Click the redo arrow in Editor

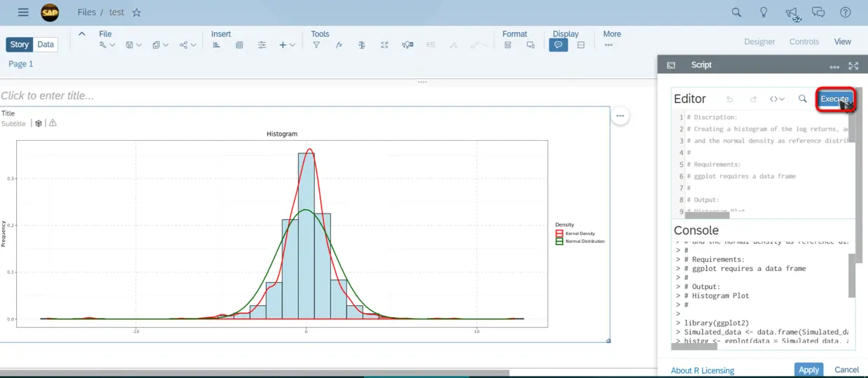pos(753,99)
